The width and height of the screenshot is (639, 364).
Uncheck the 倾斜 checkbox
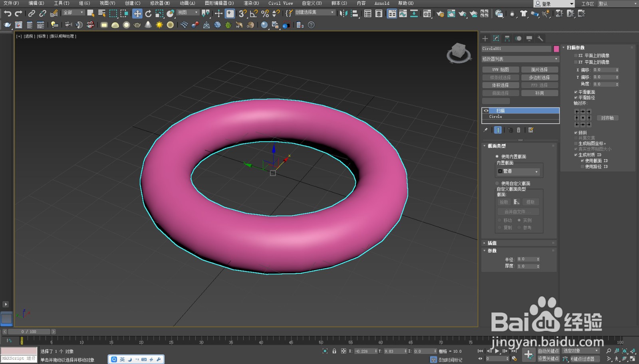click(576, 133)
